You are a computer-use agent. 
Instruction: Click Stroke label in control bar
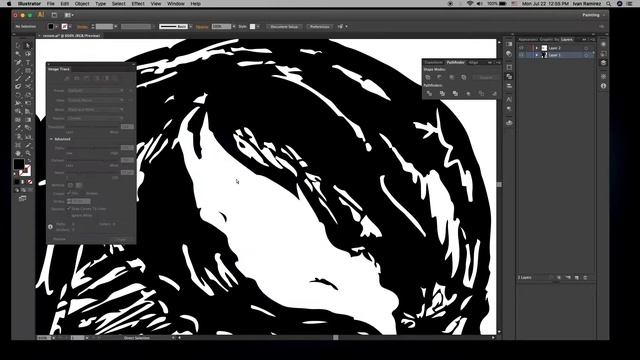click(82, 27)
